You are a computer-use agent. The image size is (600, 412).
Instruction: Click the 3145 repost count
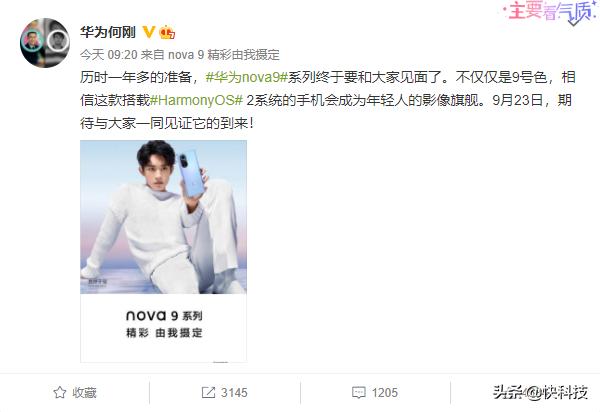[234, 392]
